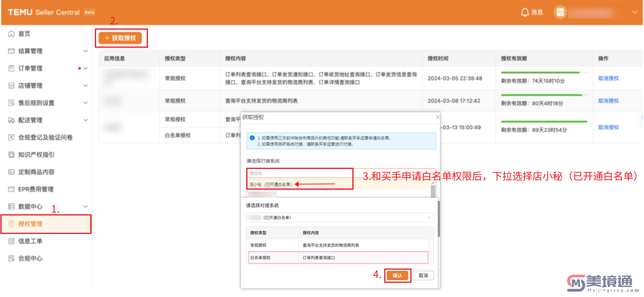The width and height of the screenshot is (644, 297).
Task: Expand the 订单管理 menu chevron
Action: pos(86,68)
